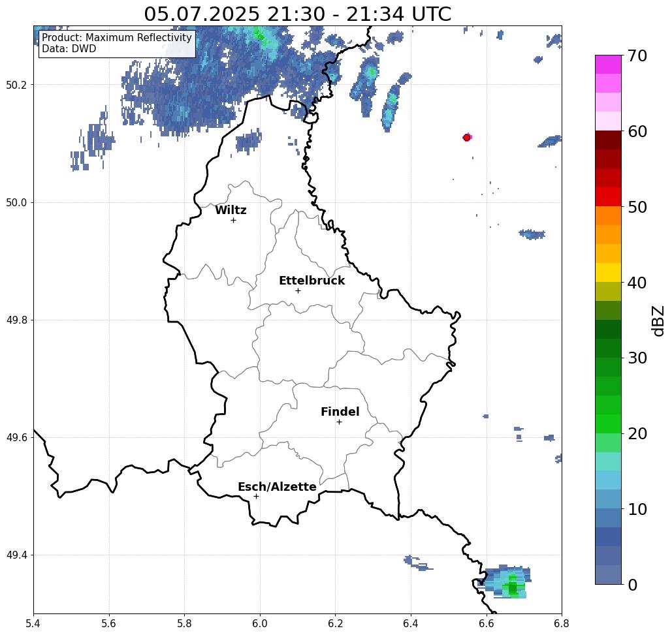The image size is (672, 635).
Task: Click the bright green colorbar segment above 20
Action: coord(608,424)
